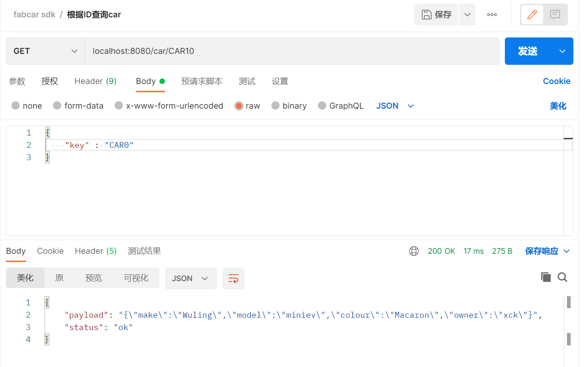Open the Cookie link
The width and height of the screenshot is (588, 367).
point(556,81)
